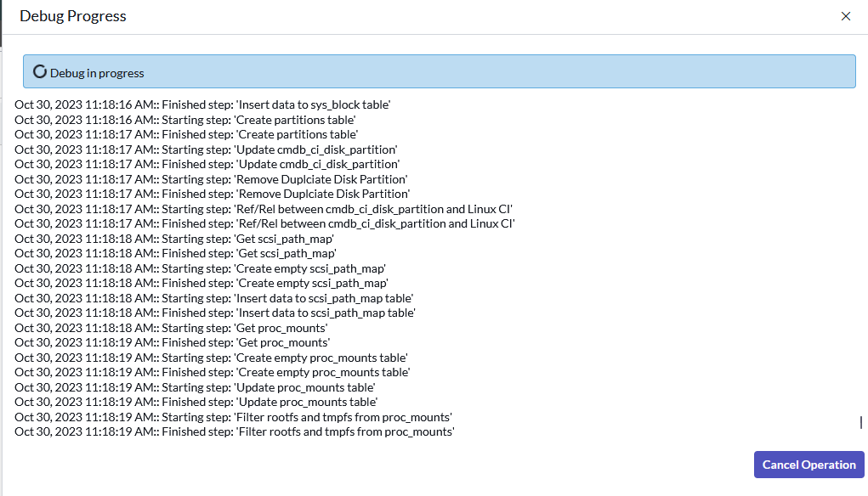This screenshot has width=868, height=496.
Task: Click the X to close Debug Progress
Action: tap(846, 15)
